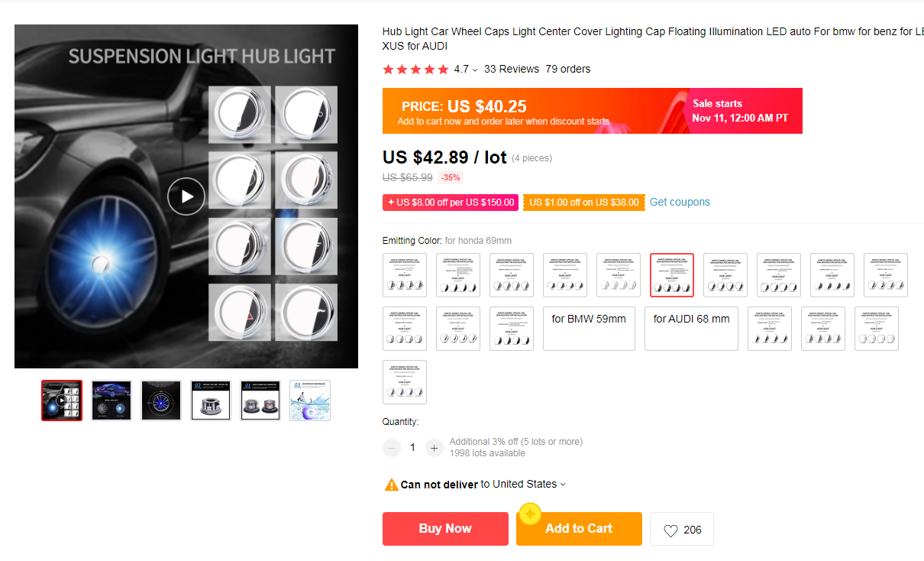Choose the first emitting color variant swatch
Viewport: 924px width, 561px height.
(x=405, y=275)
